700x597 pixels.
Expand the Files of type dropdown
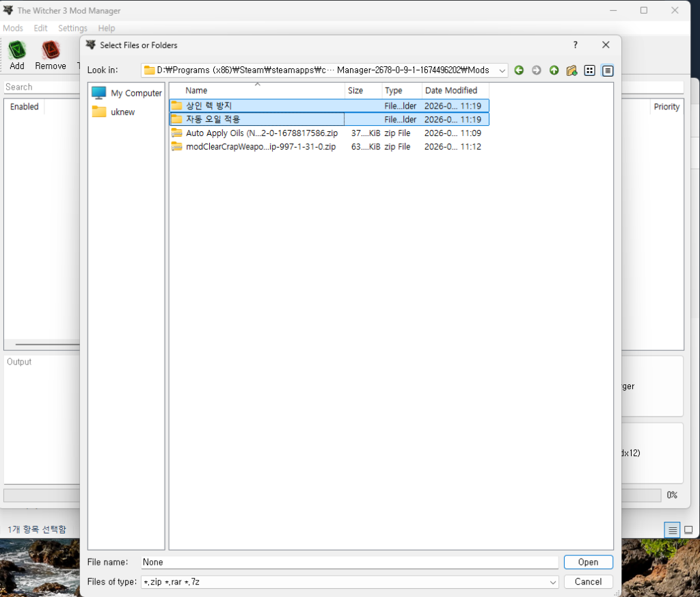pyautogui.click(x=552, y=582)
